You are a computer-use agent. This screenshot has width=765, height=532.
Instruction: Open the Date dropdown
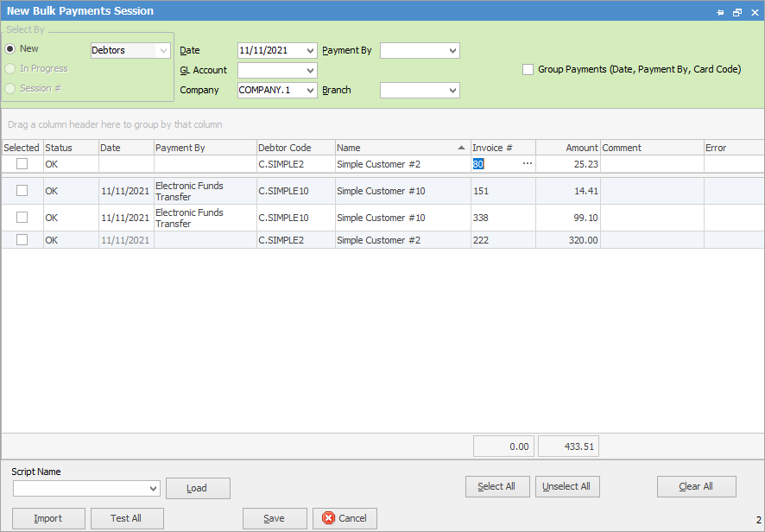coord(311,51)
